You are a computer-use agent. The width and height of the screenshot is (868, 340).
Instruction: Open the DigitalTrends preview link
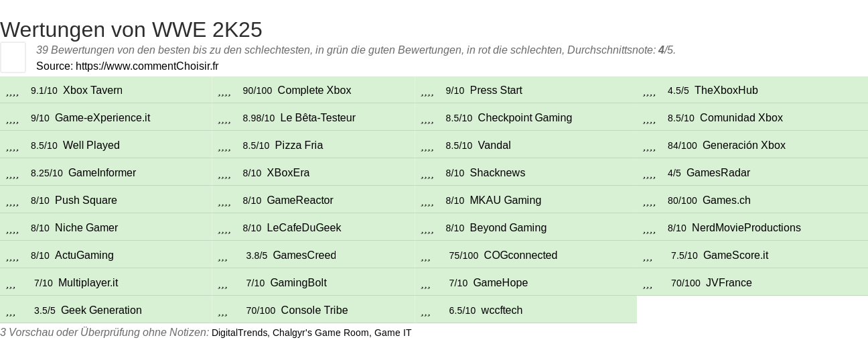(240, 333)
